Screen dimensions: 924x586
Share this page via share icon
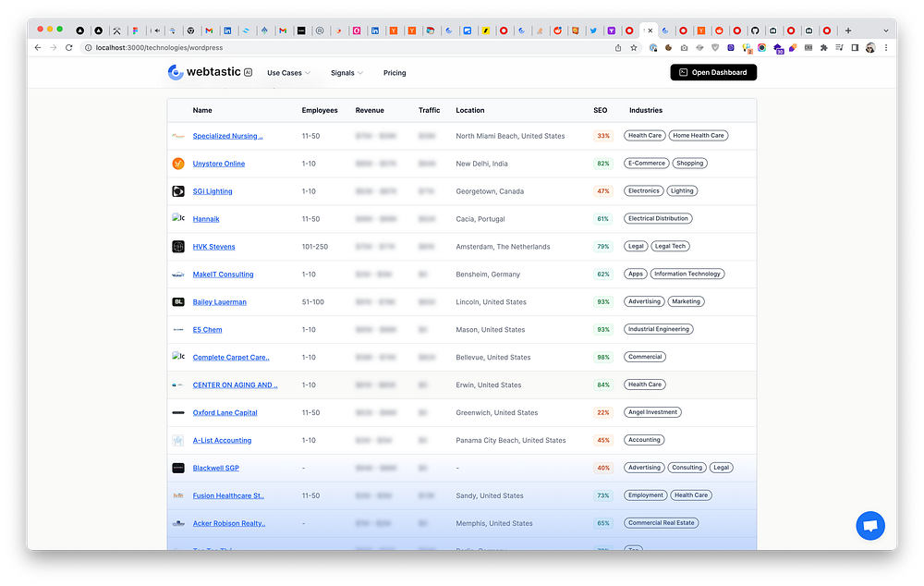[x=618, y=48]
